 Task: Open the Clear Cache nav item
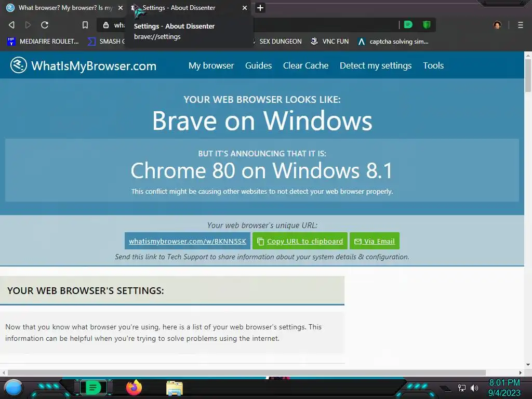point(305,65)
